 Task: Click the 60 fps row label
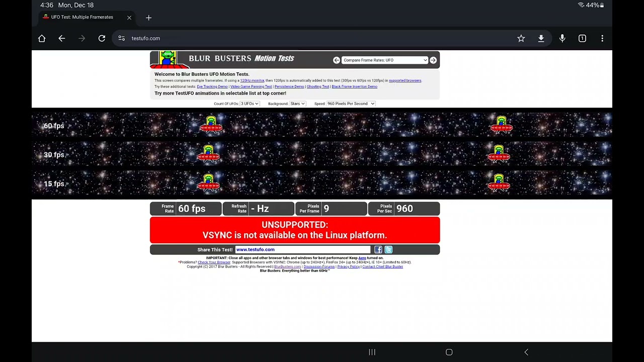tap(54, 126)
